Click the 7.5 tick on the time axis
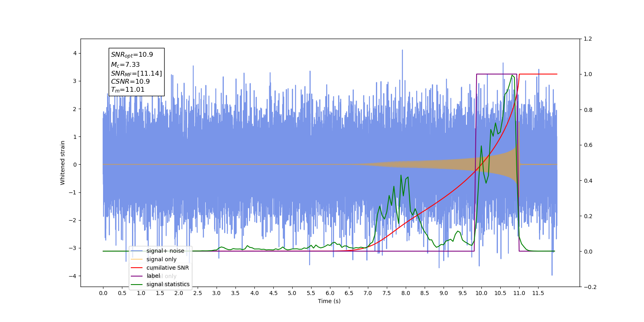 pos(387,293)
